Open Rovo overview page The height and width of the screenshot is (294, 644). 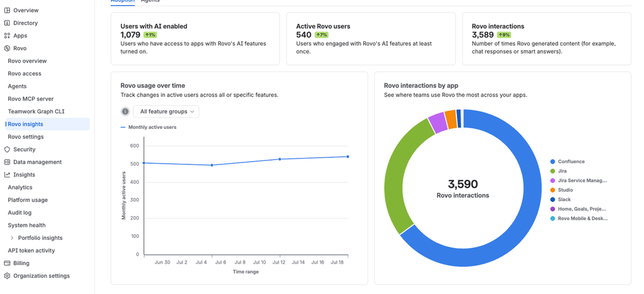[27, 61]
